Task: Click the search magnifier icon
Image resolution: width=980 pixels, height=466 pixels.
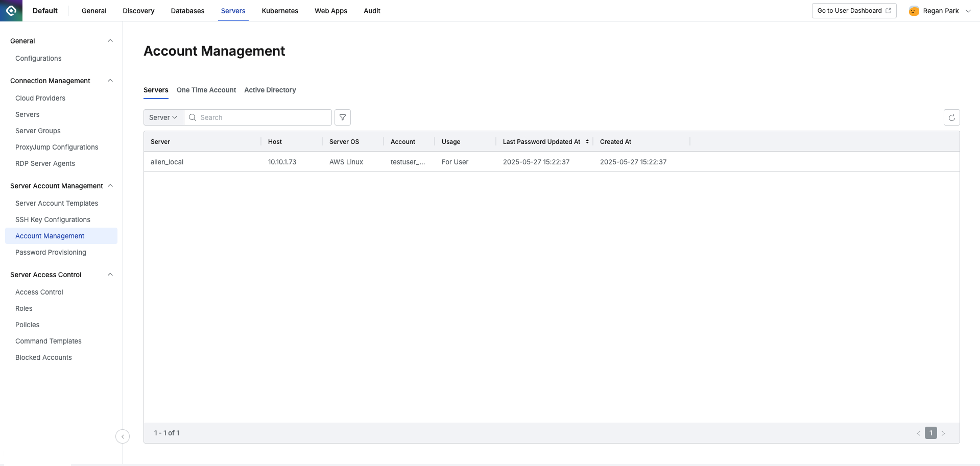Action: (x=193, y=117)
